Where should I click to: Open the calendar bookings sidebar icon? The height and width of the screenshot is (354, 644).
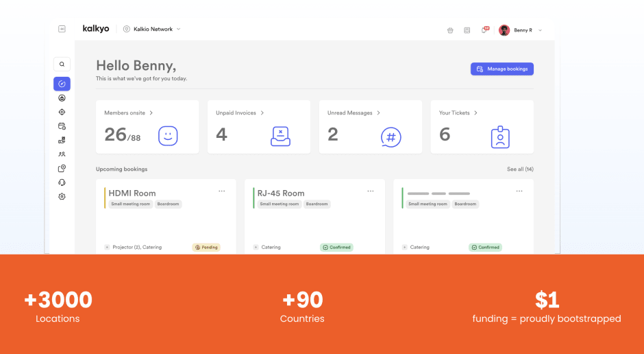click(x=62, y=126)
